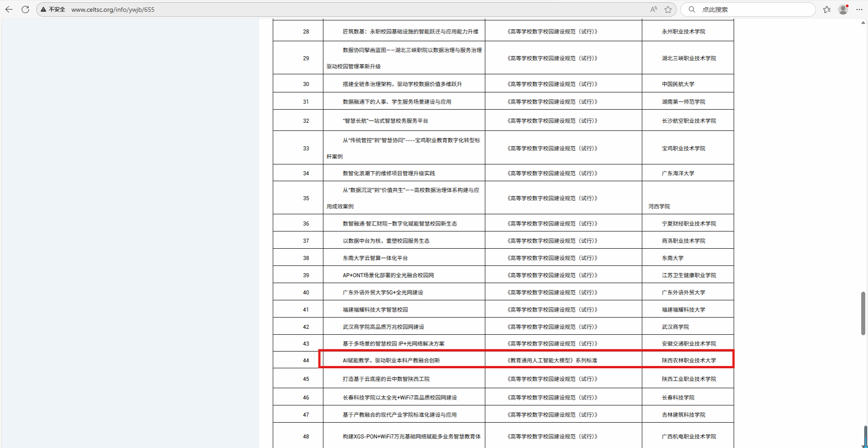Click 东南大学云智算一体化平台 in row 38
Screen dimensions: 868x448
coord(375,258)
